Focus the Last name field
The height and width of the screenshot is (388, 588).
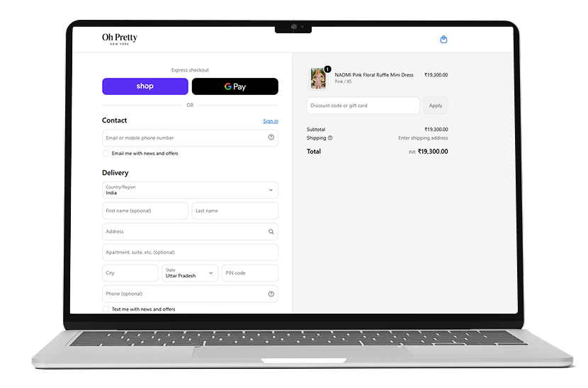tap(235, 211)
